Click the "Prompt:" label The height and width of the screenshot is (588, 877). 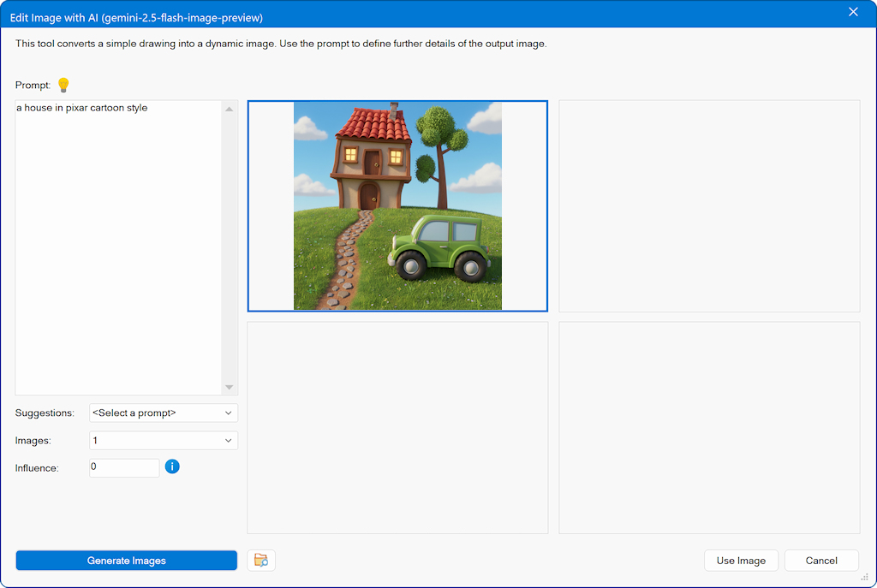33,85
